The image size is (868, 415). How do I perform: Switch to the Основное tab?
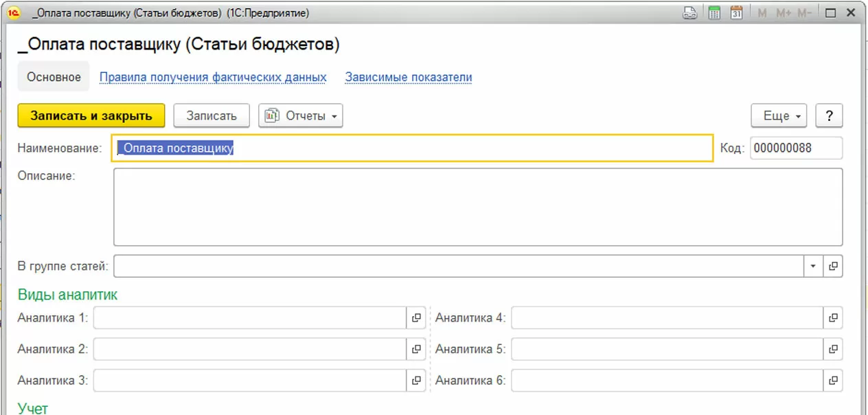pos(54,77)
